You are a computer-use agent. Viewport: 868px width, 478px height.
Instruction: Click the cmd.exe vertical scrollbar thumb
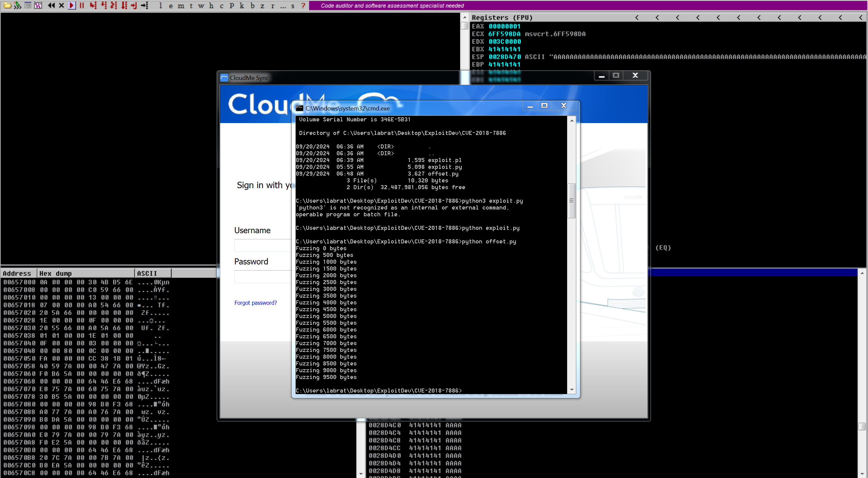(571, 201)
